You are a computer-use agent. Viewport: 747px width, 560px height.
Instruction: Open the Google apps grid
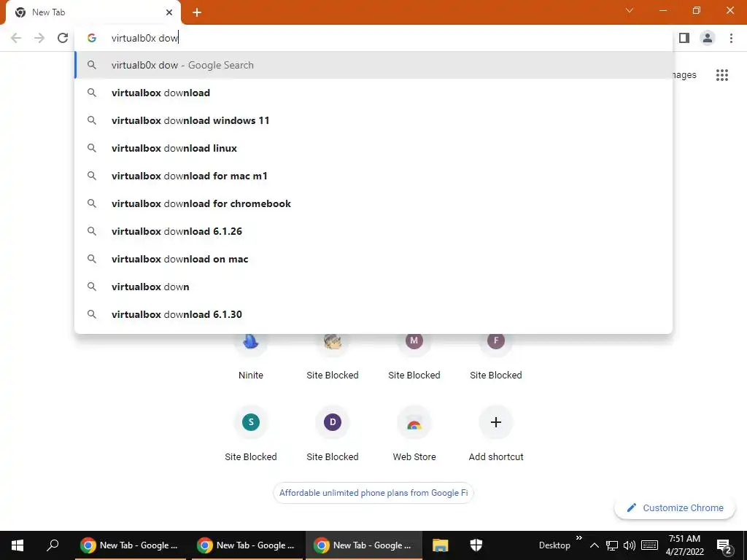point(721,75)
